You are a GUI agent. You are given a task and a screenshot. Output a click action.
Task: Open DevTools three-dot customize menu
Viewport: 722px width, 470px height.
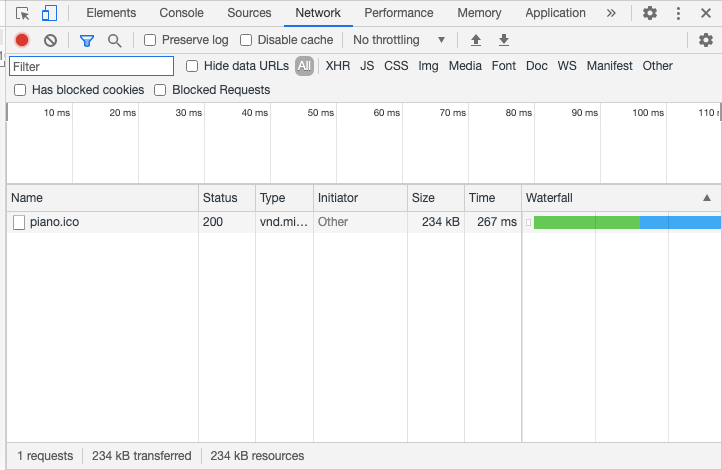click(679, 13)
